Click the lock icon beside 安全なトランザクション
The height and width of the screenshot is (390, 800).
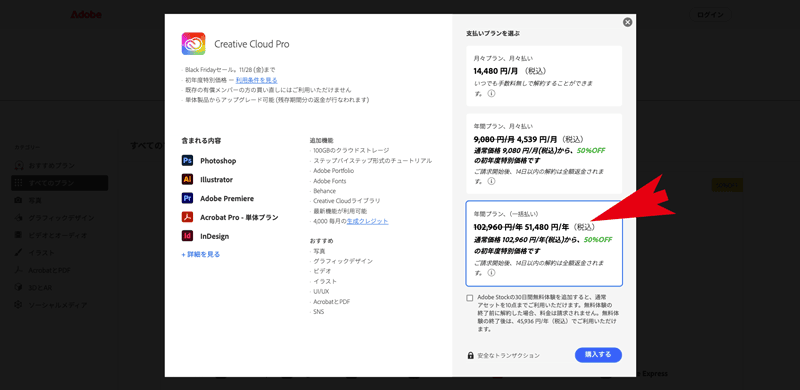(470, 355)
